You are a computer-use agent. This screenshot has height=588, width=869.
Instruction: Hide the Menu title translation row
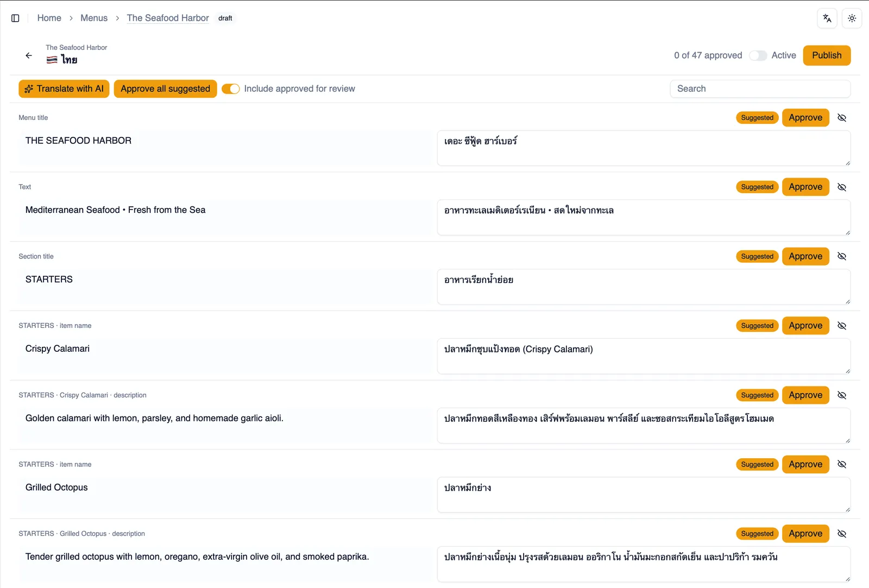(x=842, y=118)
